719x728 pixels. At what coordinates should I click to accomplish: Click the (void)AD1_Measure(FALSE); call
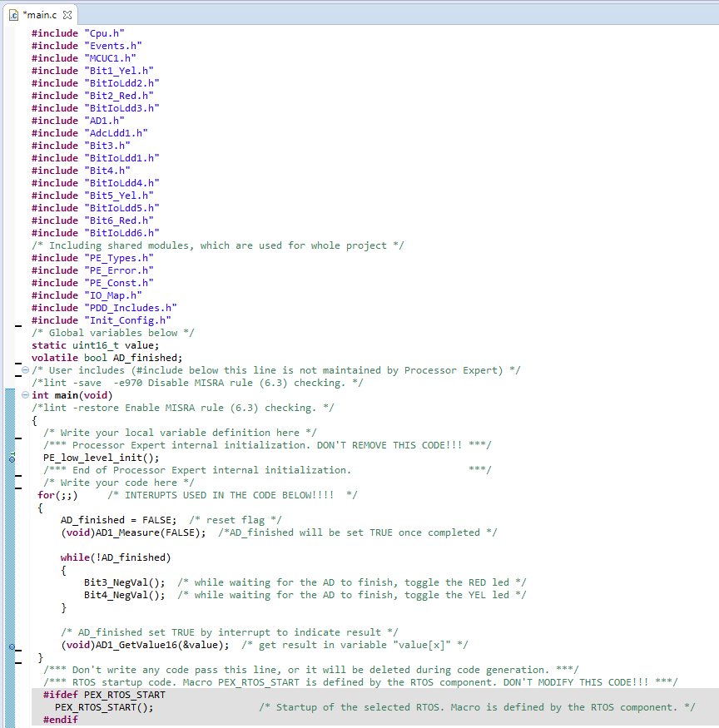133,533
